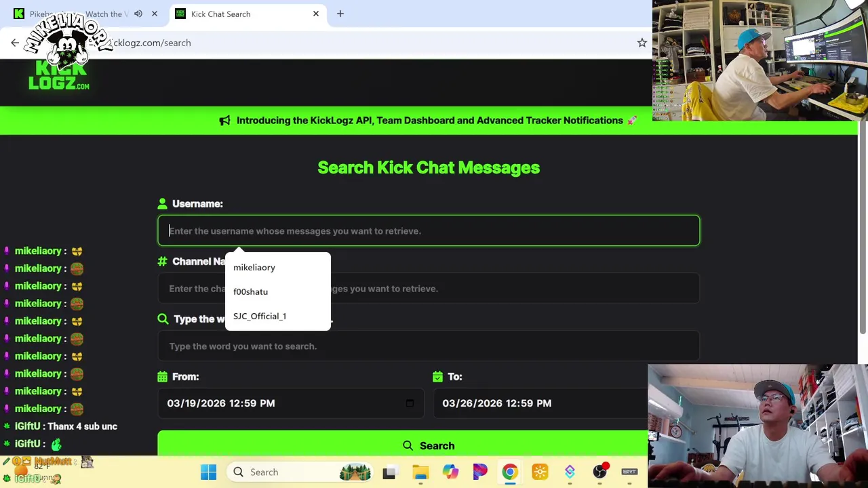Click the bottom streamer webcam overlay

(757, 426)
